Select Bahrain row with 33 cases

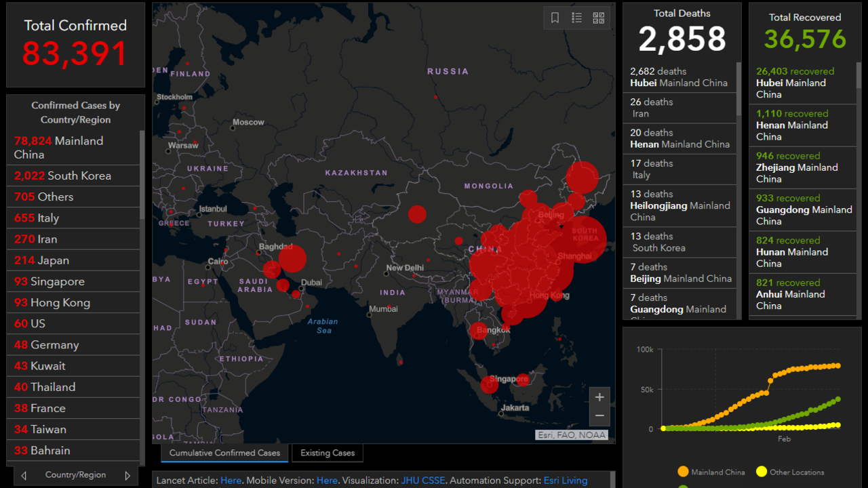(x=73, y=450)
